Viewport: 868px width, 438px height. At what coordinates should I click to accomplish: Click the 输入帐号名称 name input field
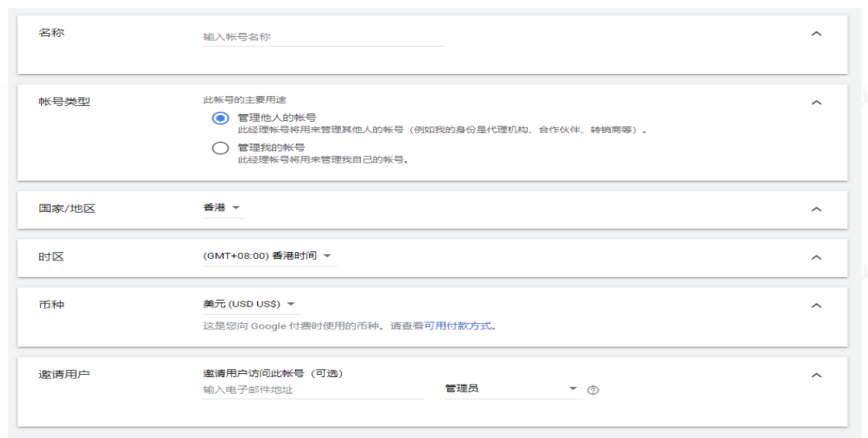click(x=322, y=37)
